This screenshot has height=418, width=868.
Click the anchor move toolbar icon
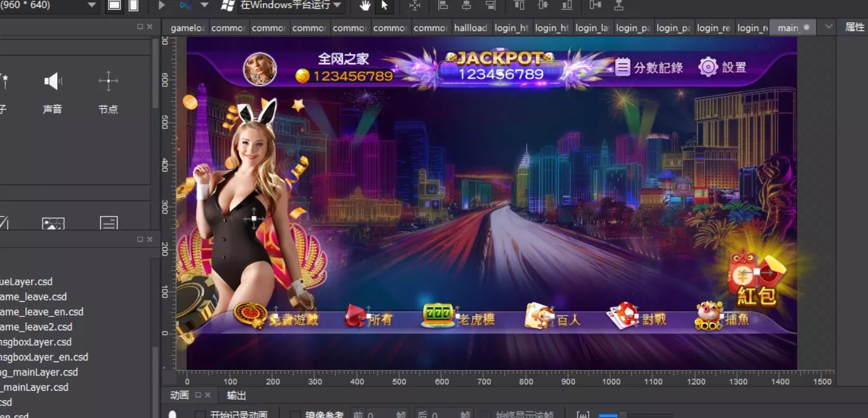pos(415,6)
